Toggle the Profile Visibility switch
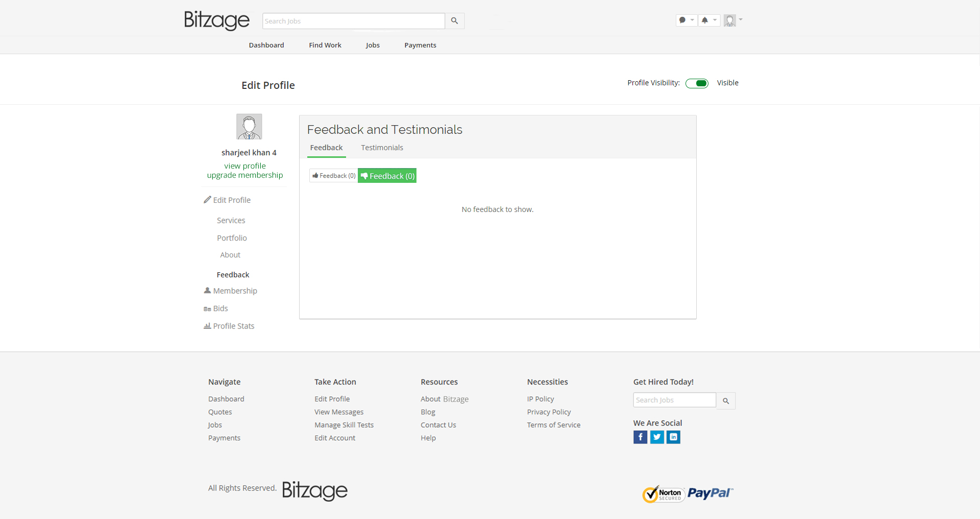This screenshot has height=519, width=980. (x=697, y=83)
